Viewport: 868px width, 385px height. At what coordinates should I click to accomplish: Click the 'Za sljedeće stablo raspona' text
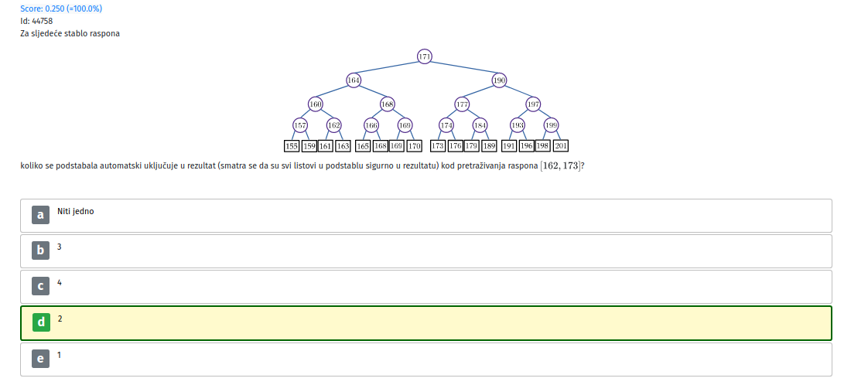70,33
